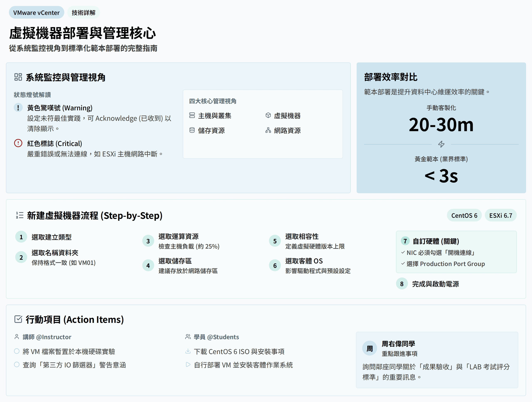This screenshot has width=532, height=402.
Task: Toggle the circle for 將 VM 檔案暫置於本機硬碟實驗
Action: pyautogui.click(x=17, y=351)
